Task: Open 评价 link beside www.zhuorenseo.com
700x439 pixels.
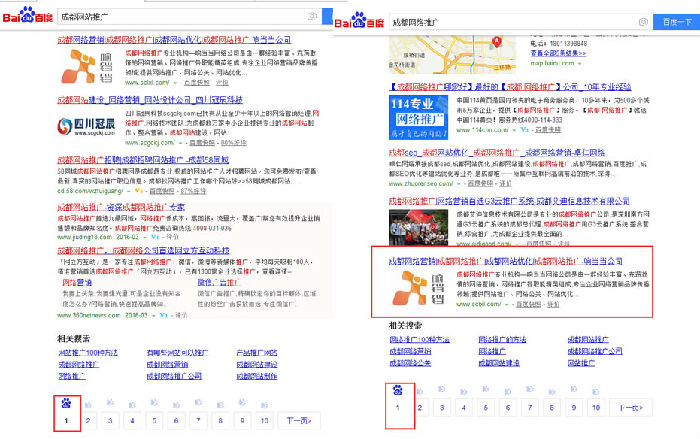Action: pos(505,184)
